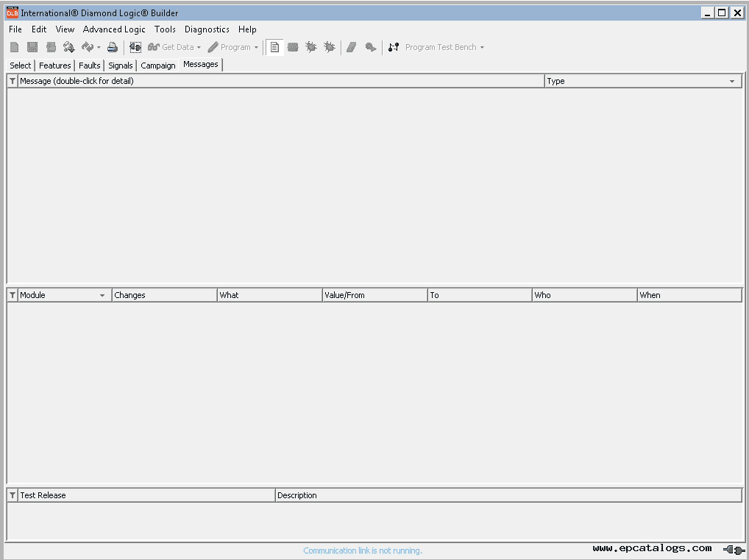The image size is (749, 560).
Task: Click the Print toolbar icon
Action: (113, 47)
